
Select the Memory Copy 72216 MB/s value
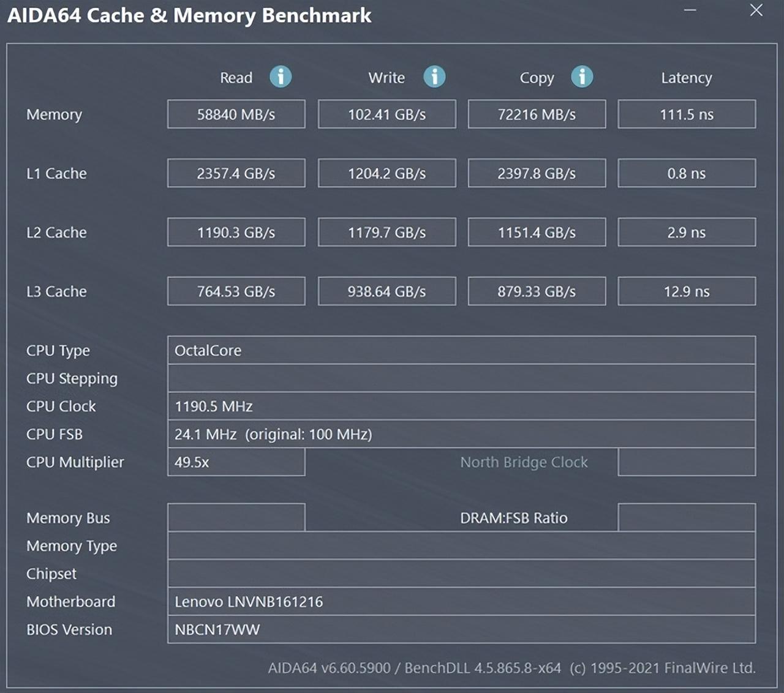[537, 114]
